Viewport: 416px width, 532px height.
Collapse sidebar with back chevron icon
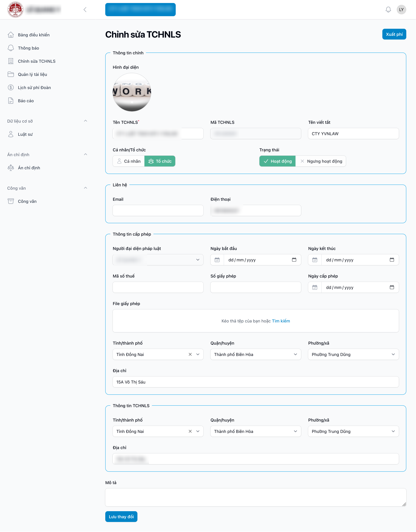85,10
